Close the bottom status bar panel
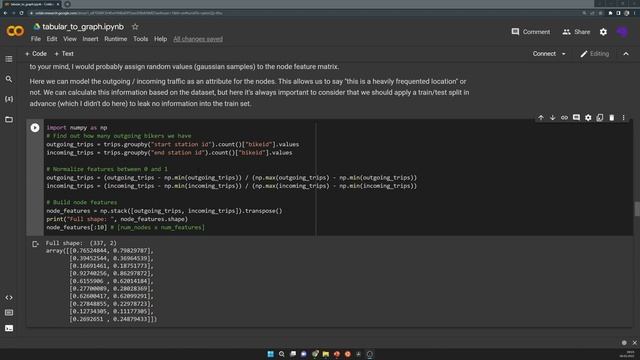 click(x=634, y=343)
